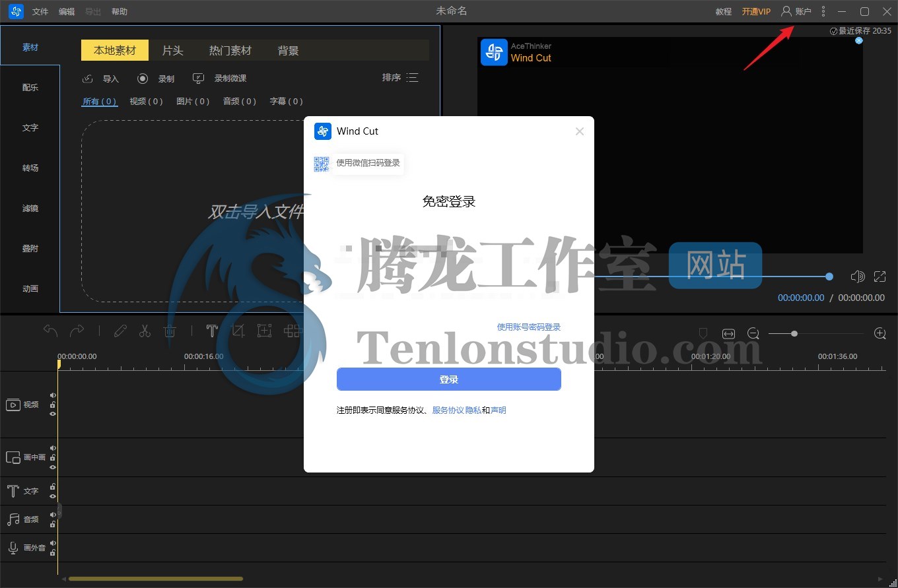Image resolution: width=898 pixels, height=588 pixels.
Task: Click the 导入 import button
Action: [x=101, y=79]
